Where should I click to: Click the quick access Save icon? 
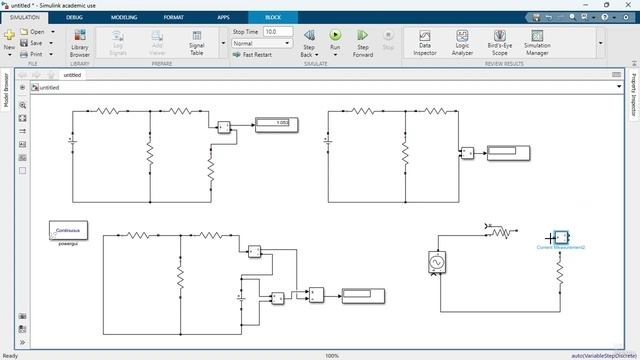[x=536, y=17]
